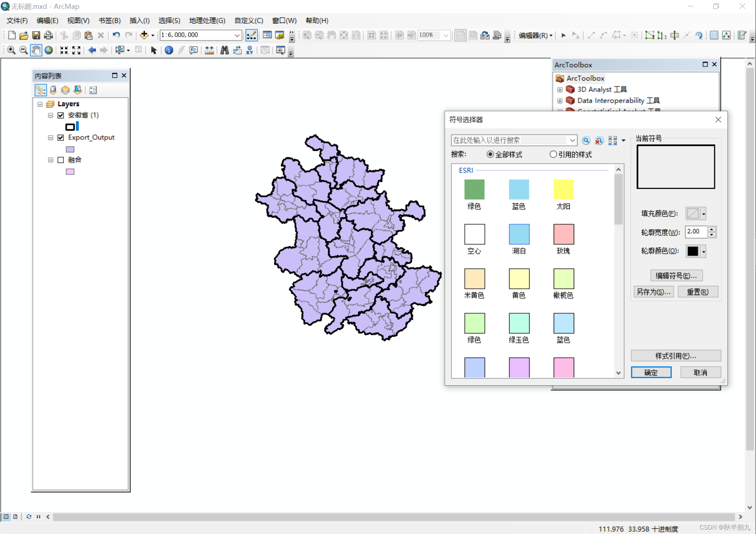Screen dimensions: 756x534
Task: Choose the 玫瑰 pink symbol swatch
Action: tap(563, 234)
